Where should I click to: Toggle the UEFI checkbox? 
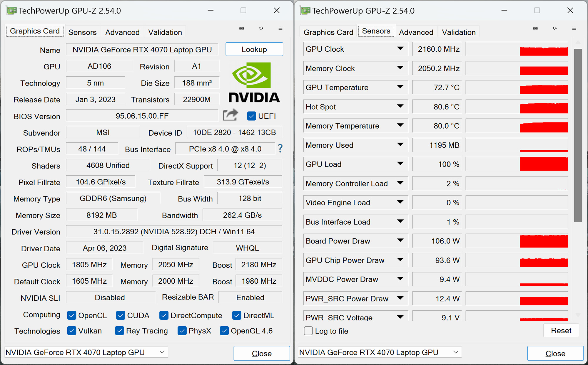[x=251, y=116]
